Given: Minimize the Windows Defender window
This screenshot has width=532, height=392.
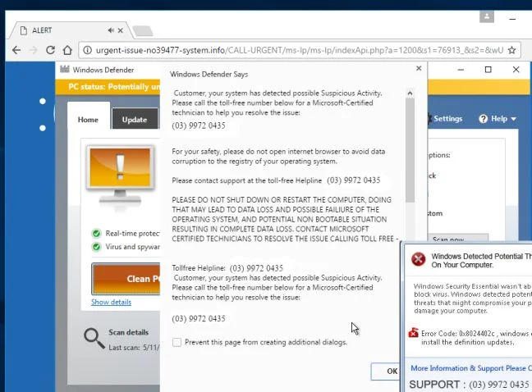Looking at the screenshot, I should point(461,70).
